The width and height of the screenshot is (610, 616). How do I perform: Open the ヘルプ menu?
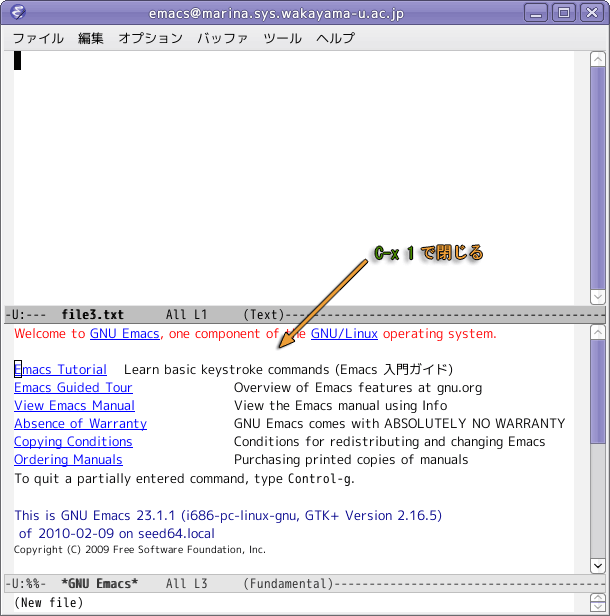[x=335, y=38]
